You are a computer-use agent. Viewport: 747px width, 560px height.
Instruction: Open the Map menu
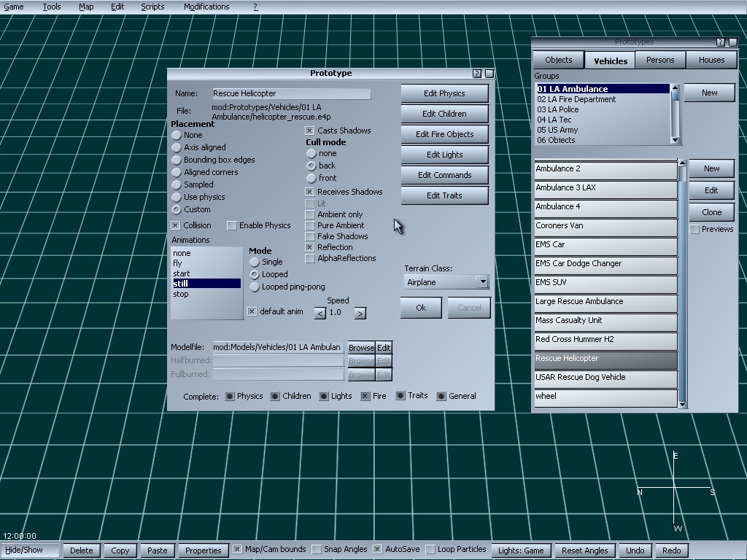(x=86, y=7)
